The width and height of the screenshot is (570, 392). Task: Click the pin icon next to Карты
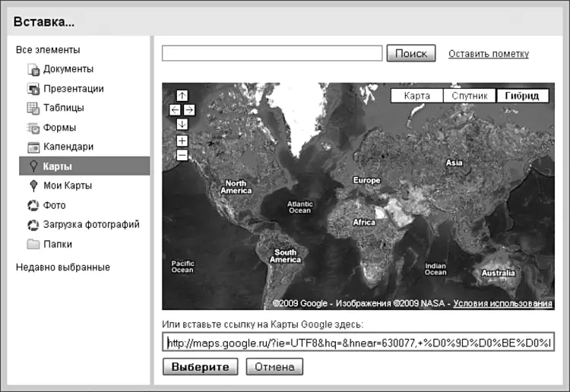pos(33,166)
